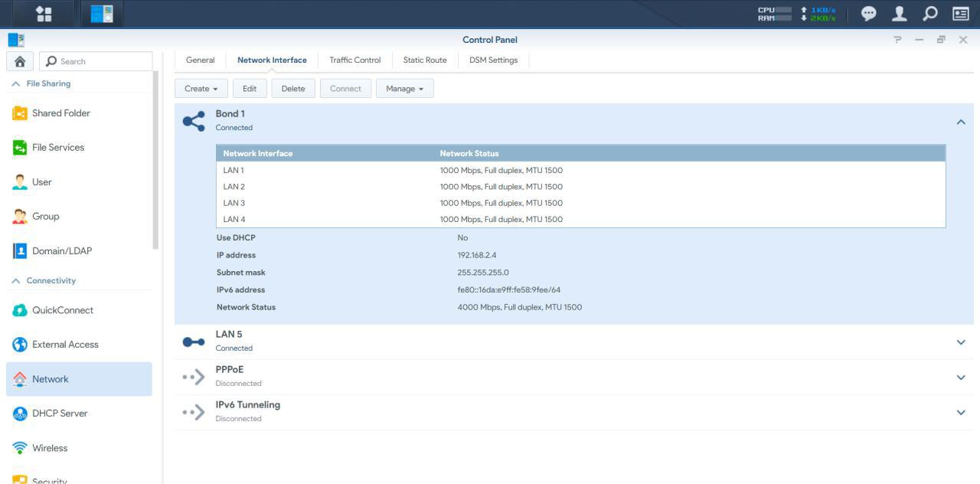
Task: Click the LAN 5 connection icon
Action: [194, 342]
